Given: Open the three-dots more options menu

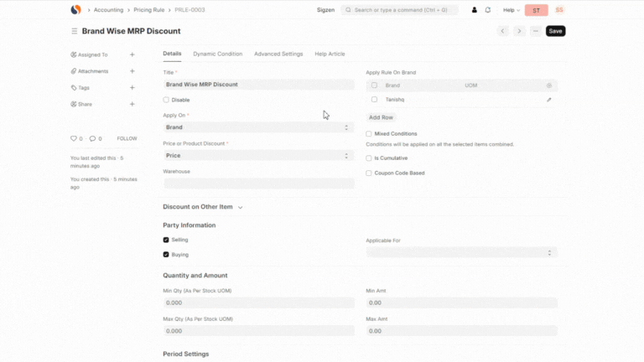Looking at the screenshot, I should [535, 31].
